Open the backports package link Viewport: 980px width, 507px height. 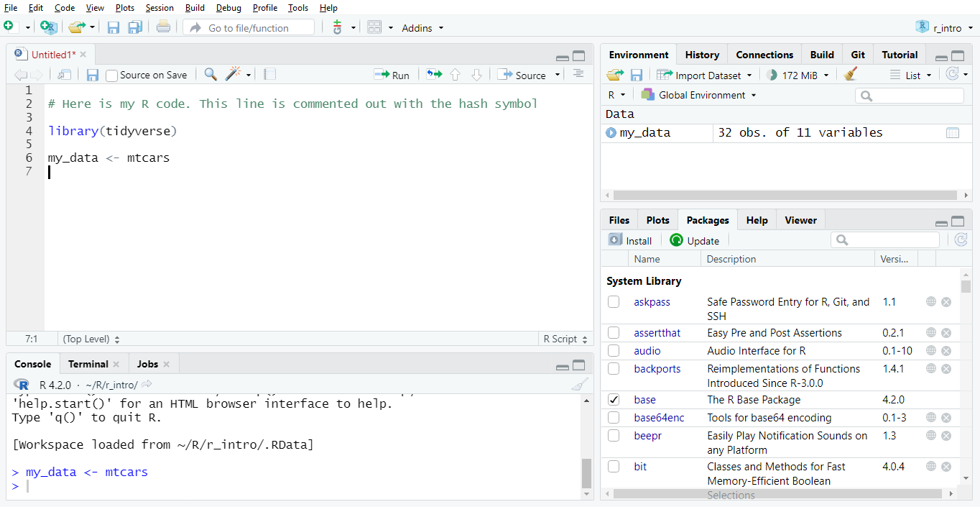coord(657,369)
